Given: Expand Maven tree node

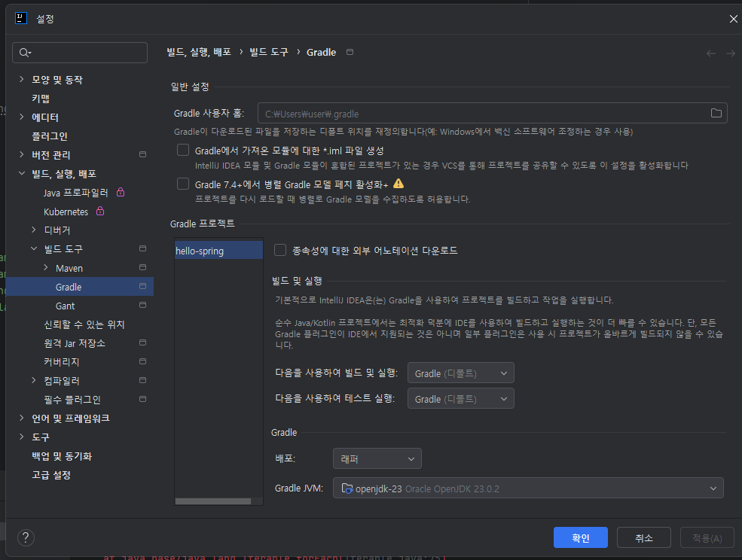Looking at the screenshot, I should 46,267.
